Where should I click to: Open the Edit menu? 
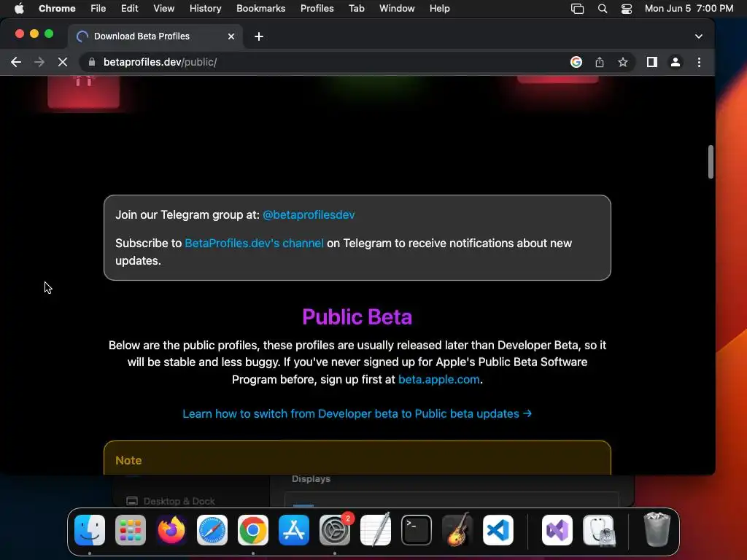tap(129, 8)
